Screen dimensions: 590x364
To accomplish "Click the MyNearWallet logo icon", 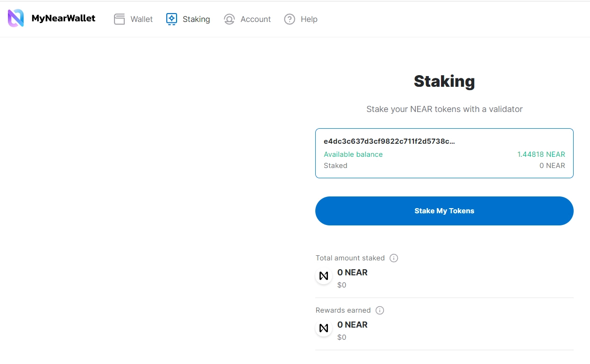I will [x=14, y=18].
